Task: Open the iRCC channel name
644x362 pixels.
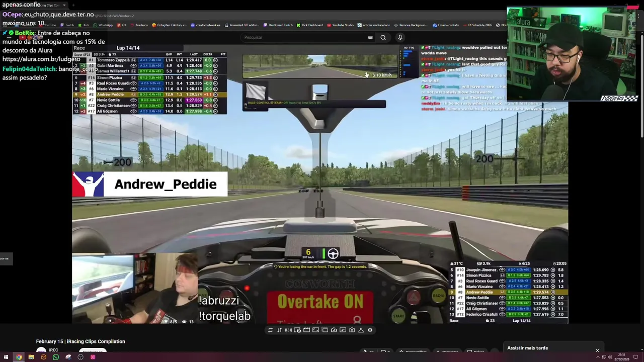Action: pyautogui.click(x=54, y=350)
